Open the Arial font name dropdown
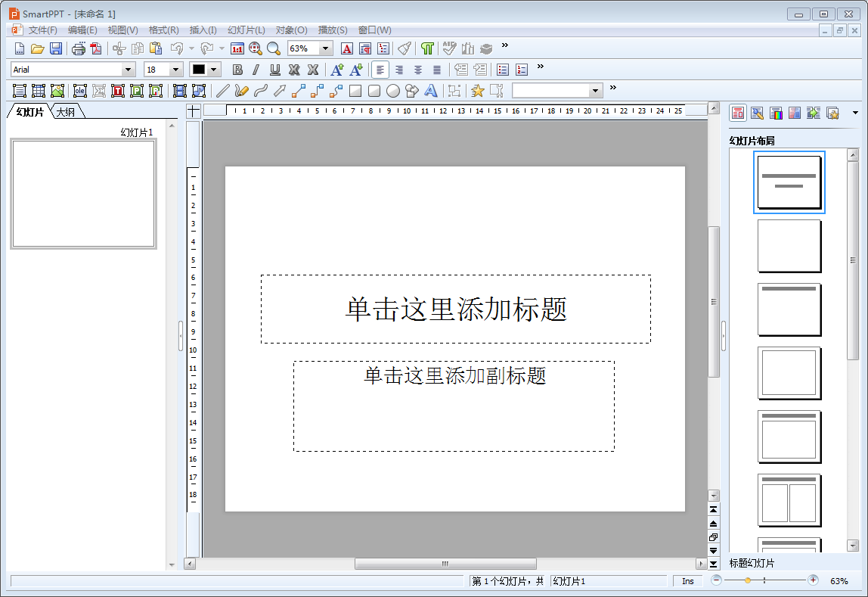Image resolution: width=868 pixels, height=597 pixels. 129,70
